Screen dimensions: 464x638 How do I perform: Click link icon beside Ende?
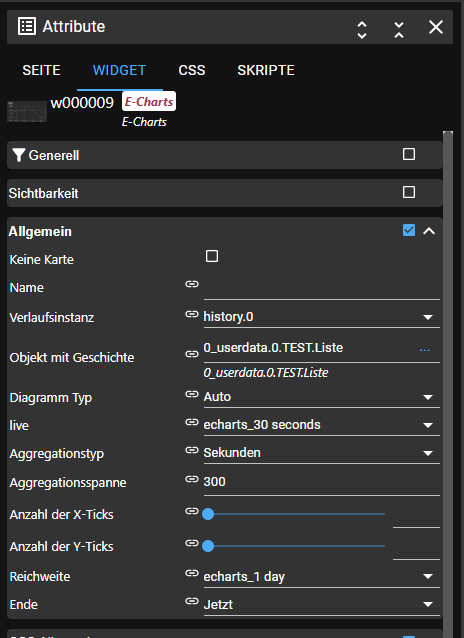(x=192, y=601)
